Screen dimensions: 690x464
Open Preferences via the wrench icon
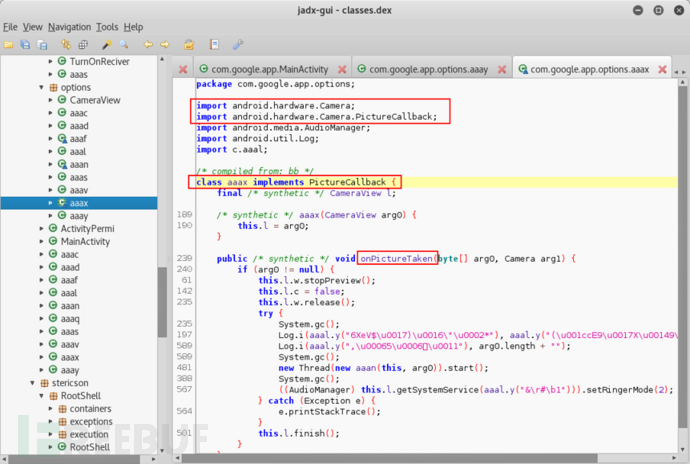click(x=238, y=45)
